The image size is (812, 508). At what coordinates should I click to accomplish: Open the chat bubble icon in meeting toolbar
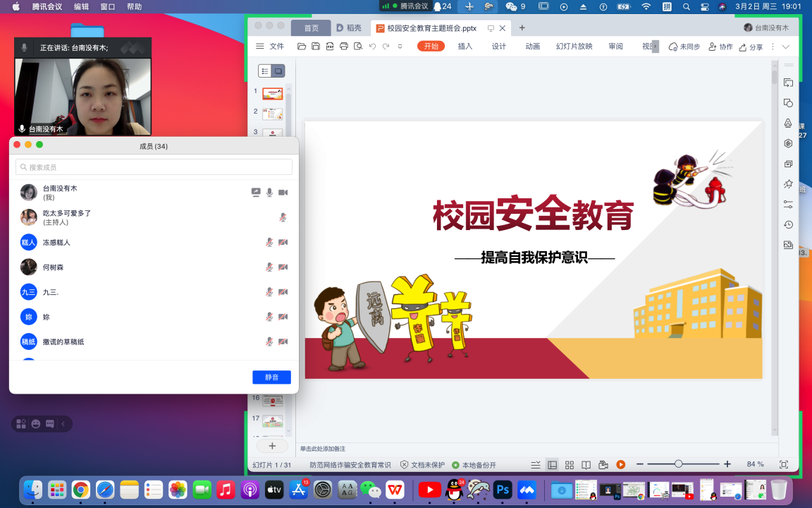(49, 424)
